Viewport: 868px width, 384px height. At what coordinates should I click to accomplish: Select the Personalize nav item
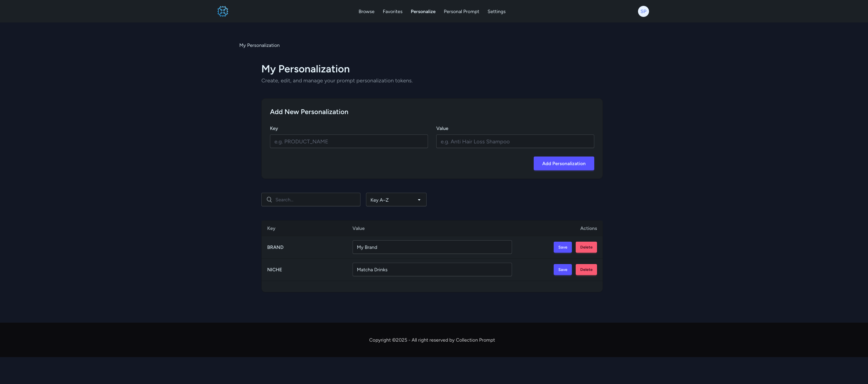pyautogui.click(x=423, y=11)
